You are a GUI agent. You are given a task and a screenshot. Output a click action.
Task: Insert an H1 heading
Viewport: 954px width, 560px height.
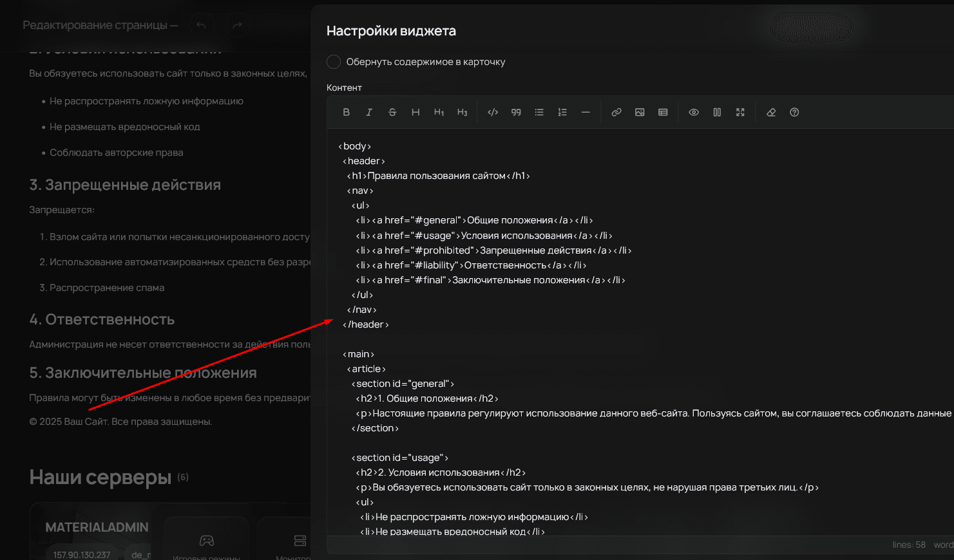click(x=439, y=112)
